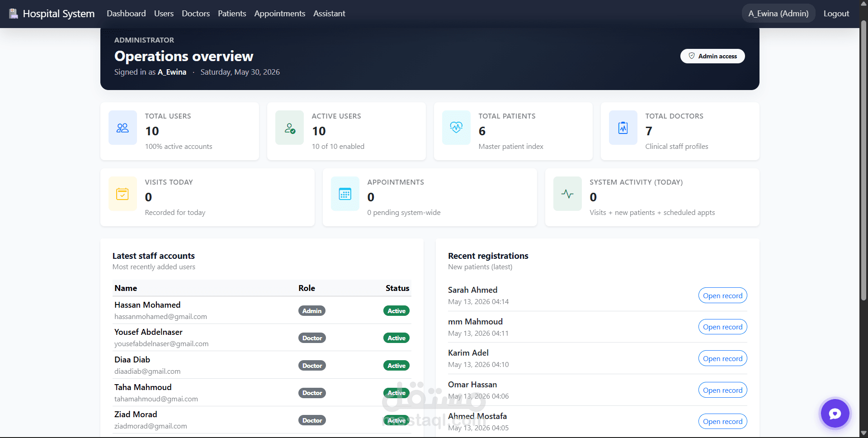Click the Role column header
This screenshot has width=868, height=438.
point(307,288)
